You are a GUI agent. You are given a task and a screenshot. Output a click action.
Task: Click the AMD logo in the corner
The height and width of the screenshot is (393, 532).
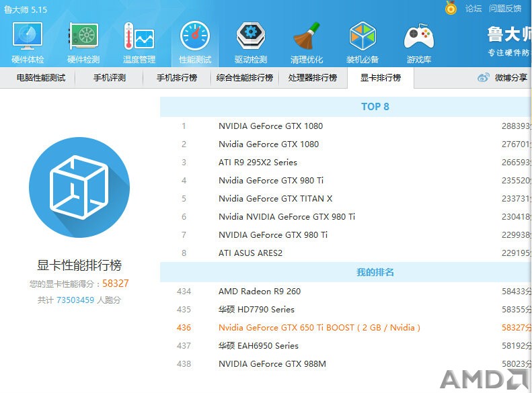[x=485, y=380]
